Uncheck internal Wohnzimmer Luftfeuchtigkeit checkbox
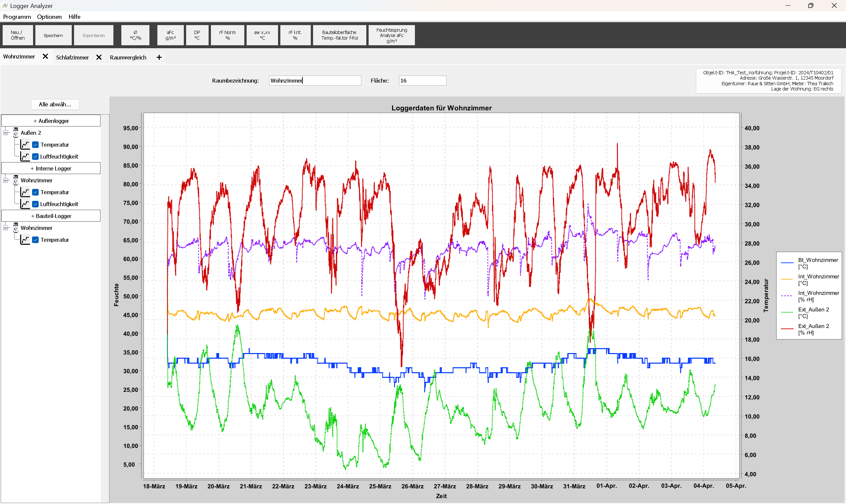846x504 pixels. 35,204
